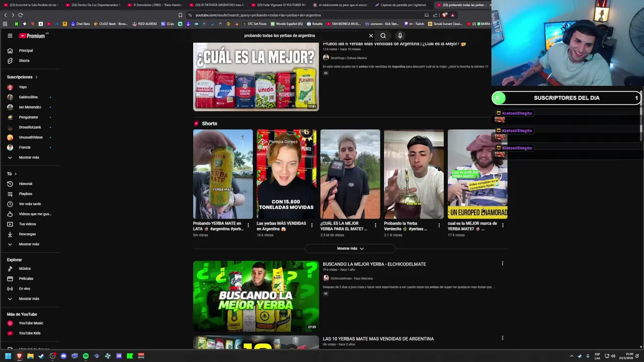Open Música in Explorar section
The image size is (644, 362).
(25, 268)
